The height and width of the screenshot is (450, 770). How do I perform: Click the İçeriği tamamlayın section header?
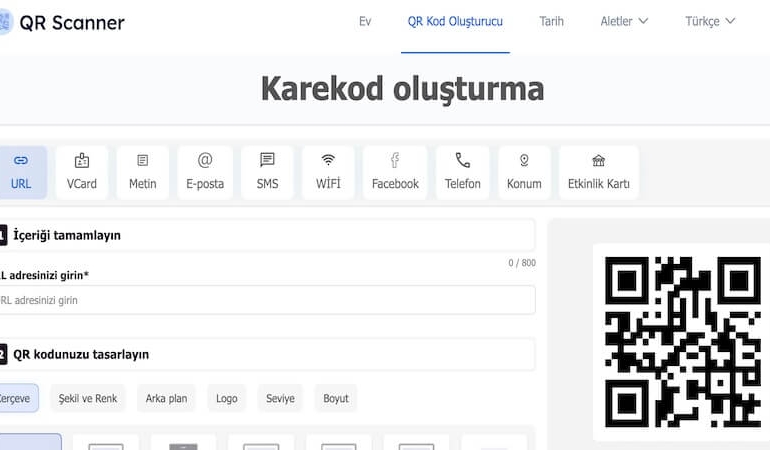coord(267,235)
